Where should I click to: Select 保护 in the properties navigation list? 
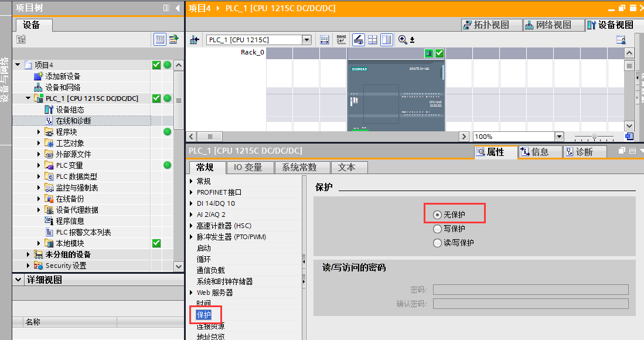click(x=204, y=315)
